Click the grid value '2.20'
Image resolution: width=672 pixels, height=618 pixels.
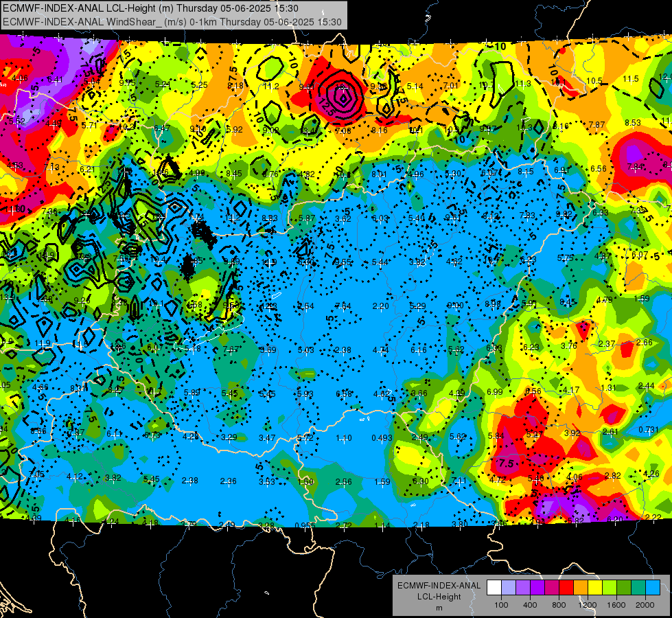[x=380, y=306]
